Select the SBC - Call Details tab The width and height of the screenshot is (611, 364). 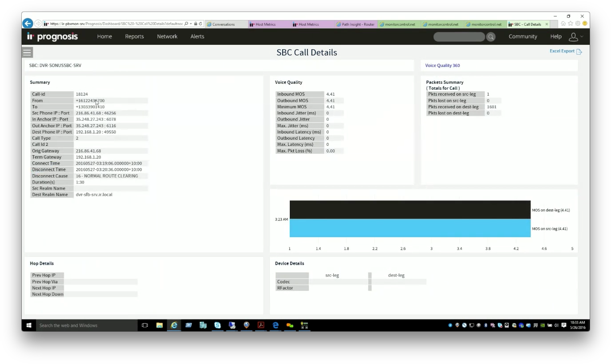coord(528,24)
